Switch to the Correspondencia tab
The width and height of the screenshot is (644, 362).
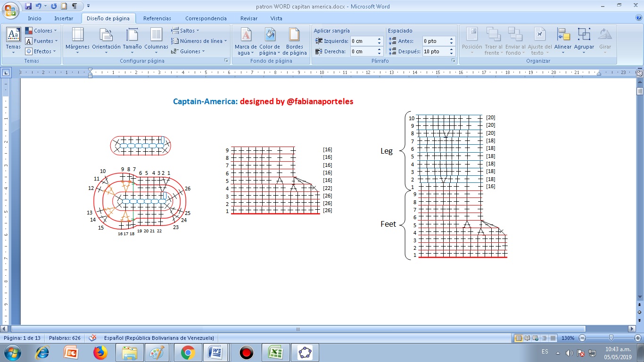click(x=206, y=18)
